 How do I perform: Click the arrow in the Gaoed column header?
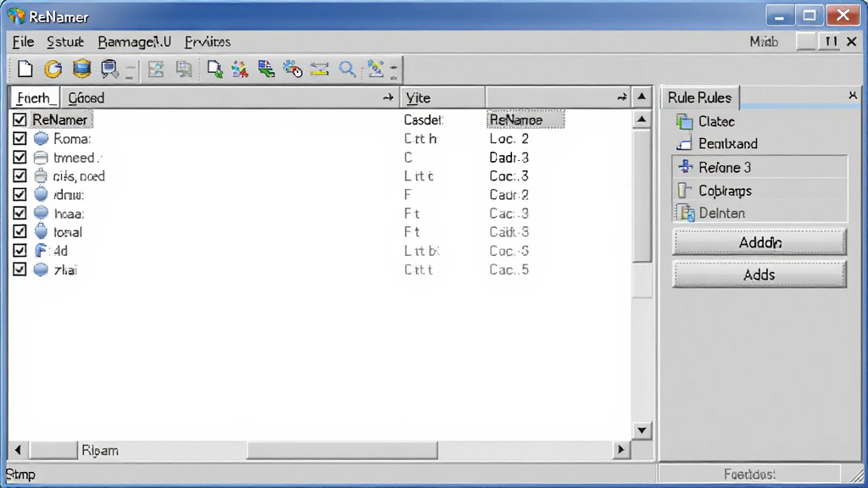click(x=388, y=98)
